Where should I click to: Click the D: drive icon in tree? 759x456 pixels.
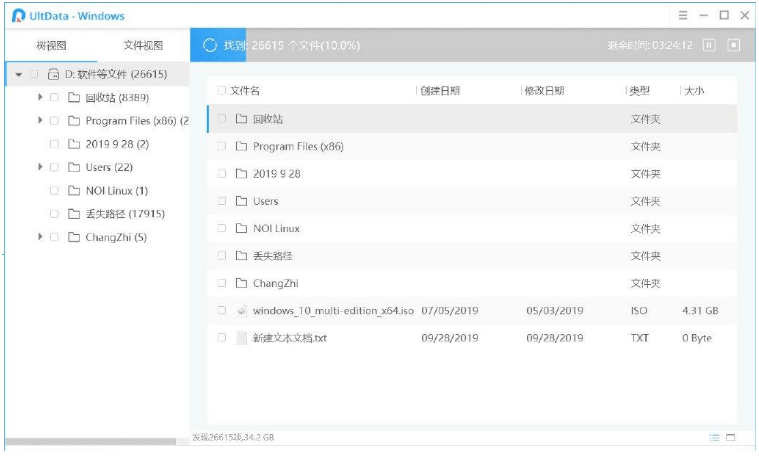pos(53,75)
